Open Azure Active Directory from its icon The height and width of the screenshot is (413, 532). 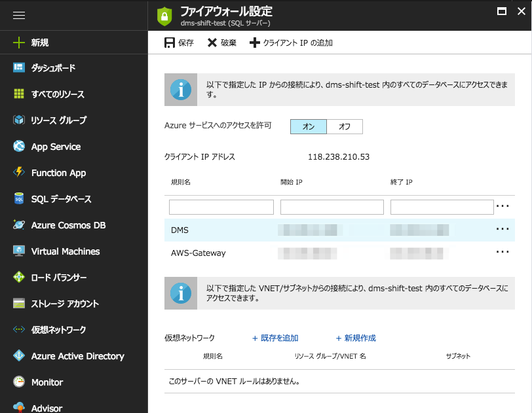coord(18,356)
